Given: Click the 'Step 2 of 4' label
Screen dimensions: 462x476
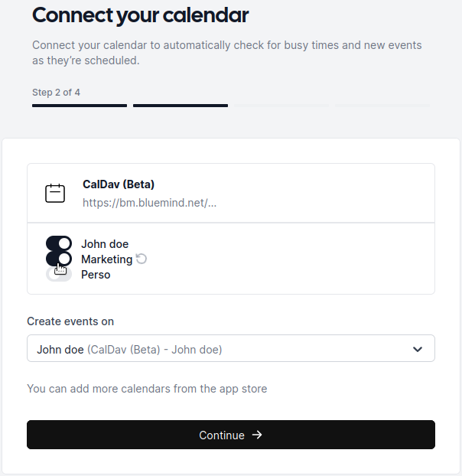Looking at the screenshot, I should pos(56,93).
